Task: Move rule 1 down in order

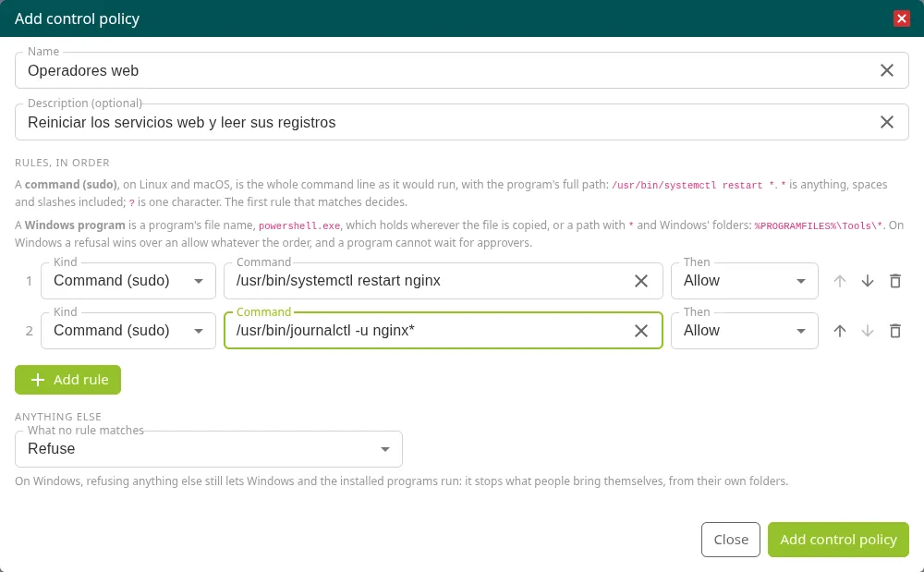Action: point(868,281)
